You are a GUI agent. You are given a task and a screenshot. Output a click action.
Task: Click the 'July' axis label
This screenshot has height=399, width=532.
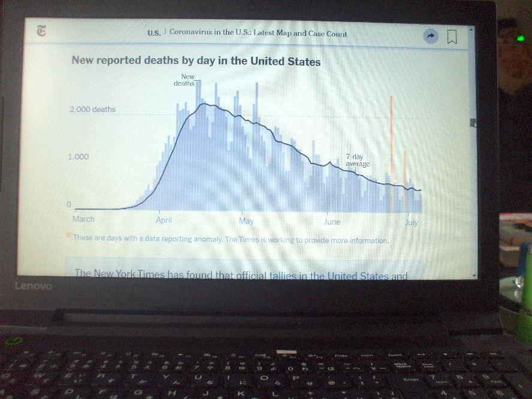[411, 223]
